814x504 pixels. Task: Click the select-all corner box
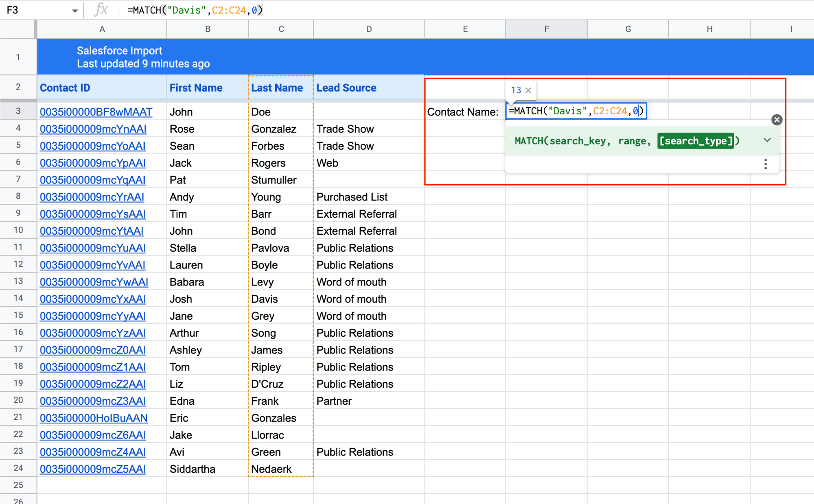18,29
